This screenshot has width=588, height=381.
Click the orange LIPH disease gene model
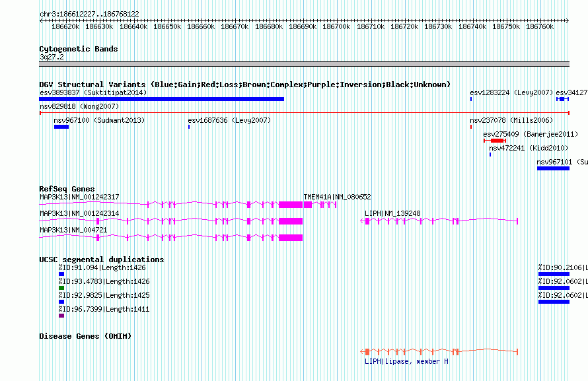point(439,352)
